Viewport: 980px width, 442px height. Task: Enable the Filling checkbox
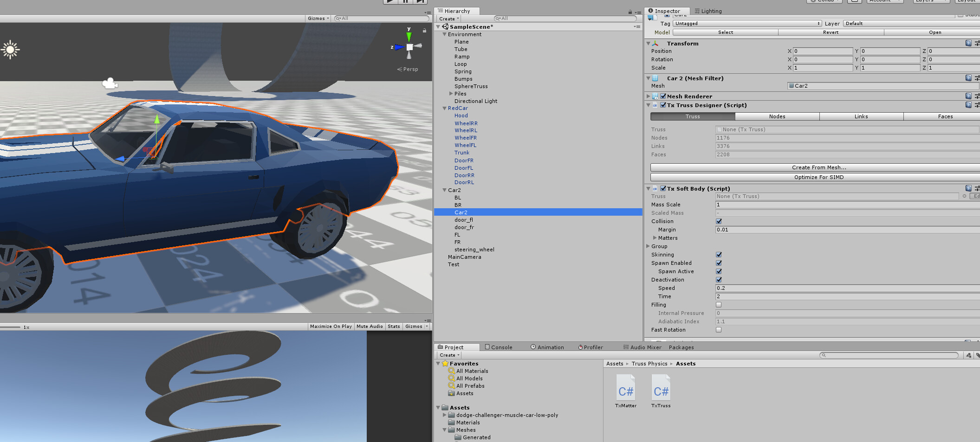[x=719, y=305]
